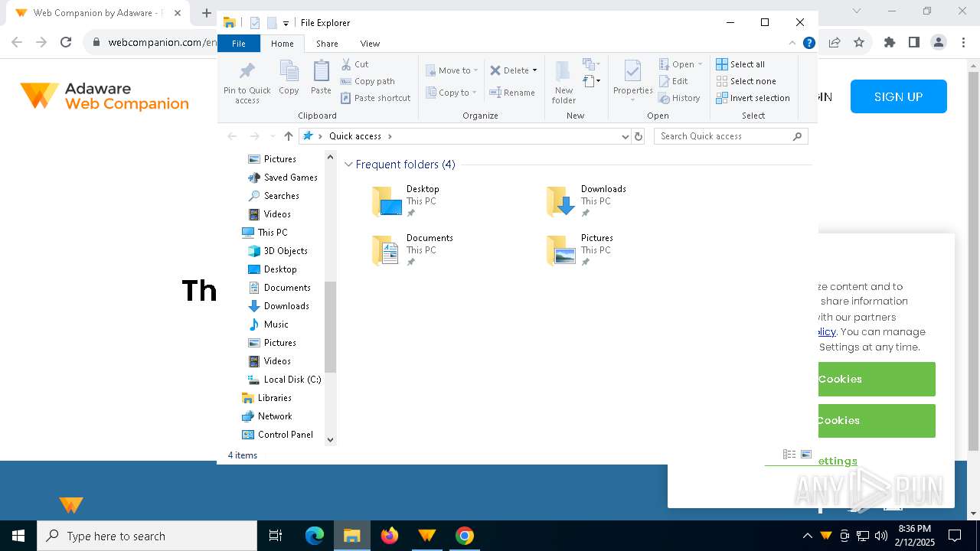The height and width of the screenshot is (551, 980).
Task: Select Music in navigation pane
Action: point(268,324)
